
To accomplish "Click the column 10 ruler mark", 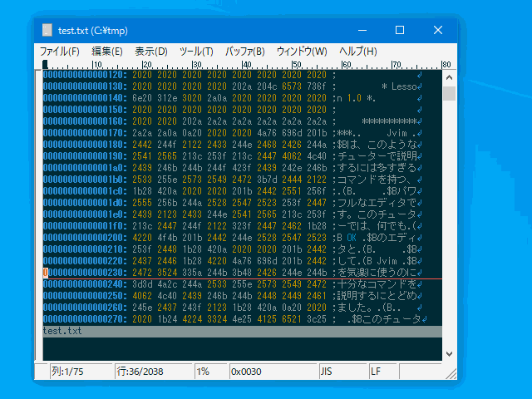I will 96,65.
